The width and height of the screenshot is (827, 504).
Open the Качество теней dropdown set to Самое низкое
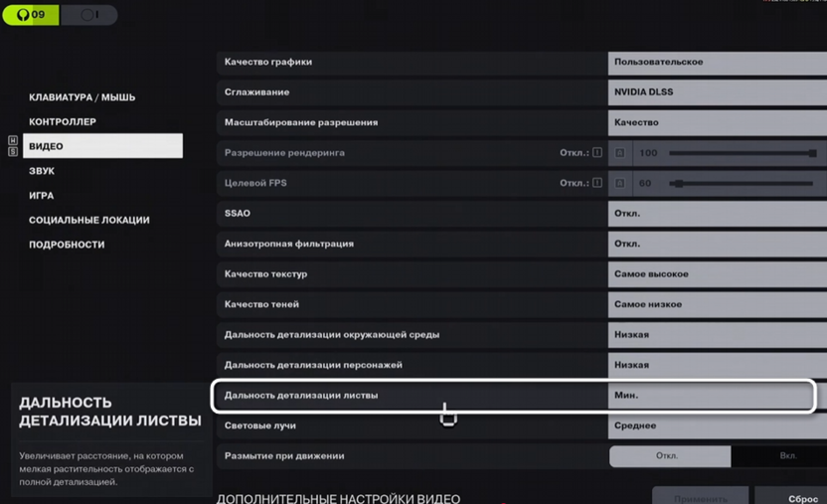coord(717,304)
